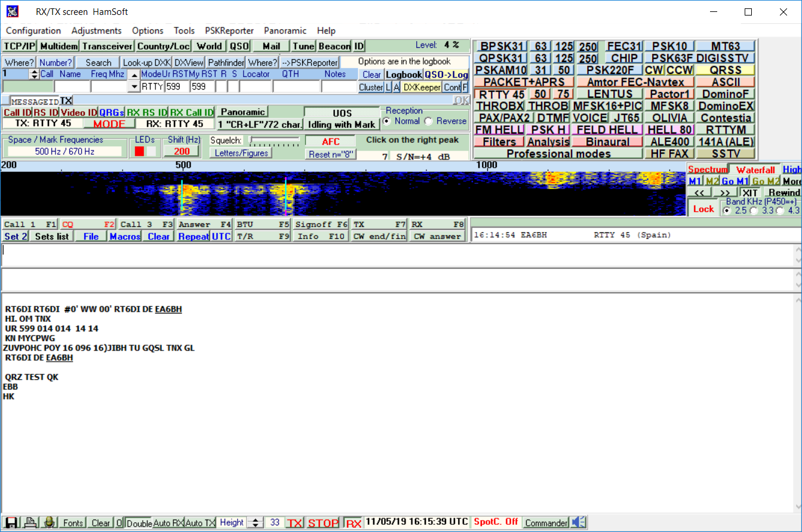Toggle Auto RX button
The image size is (802, 532).
pyautogui.click(x=168, y=522)
